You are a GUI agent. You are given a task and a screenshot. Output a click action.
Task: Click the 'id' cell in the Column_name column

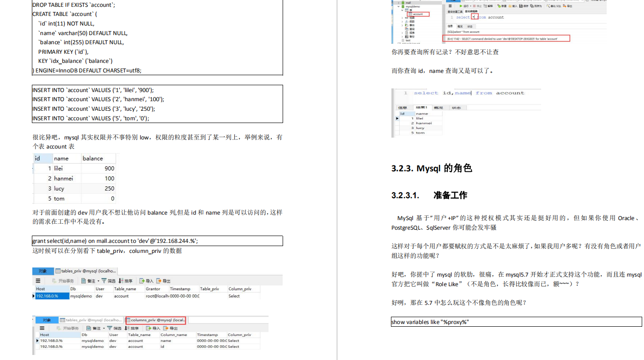point(177,346)
